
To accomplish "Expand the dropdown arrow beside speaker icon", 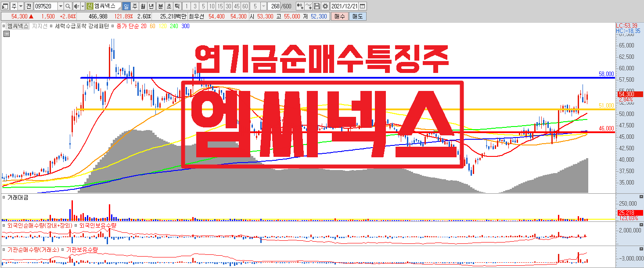I will [x=83, y=6].
